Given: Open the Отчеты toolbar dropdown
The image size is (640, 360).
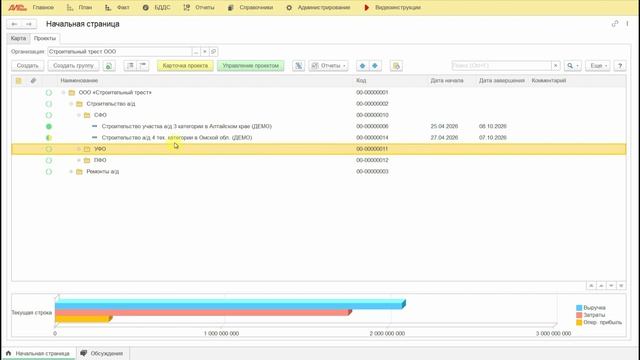Looking at the screenshot, I should (x=329, y=66).
